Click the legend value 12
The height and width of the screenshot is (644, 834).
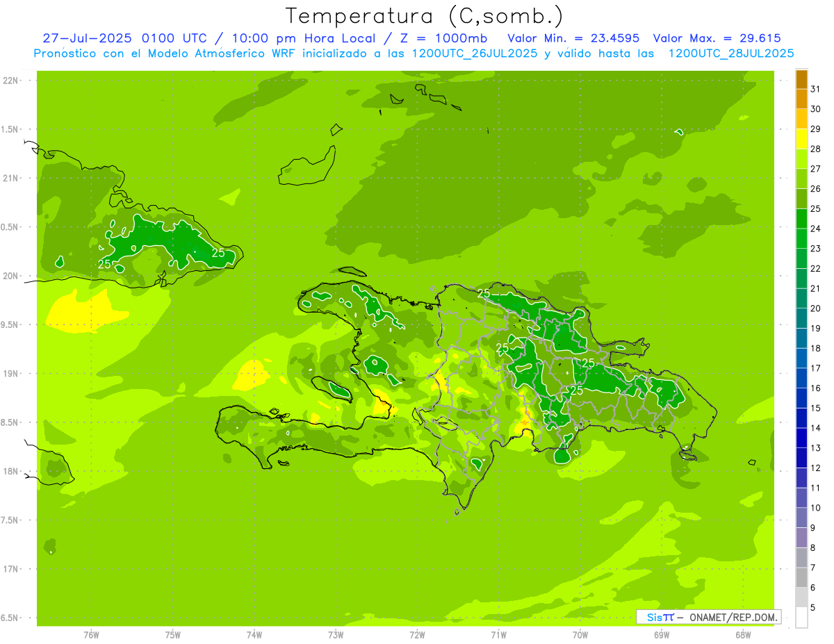pos(816,468)
